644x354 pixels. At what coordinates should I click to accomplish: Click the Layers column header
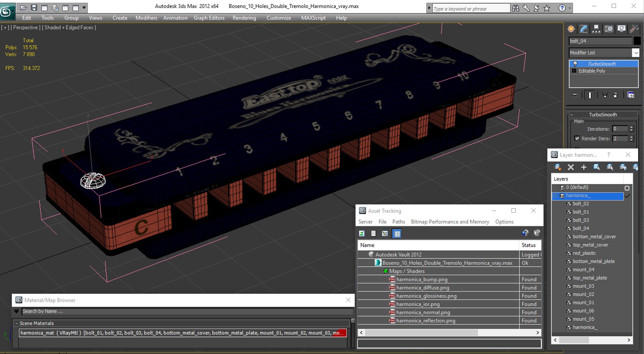tap(587, 179)
